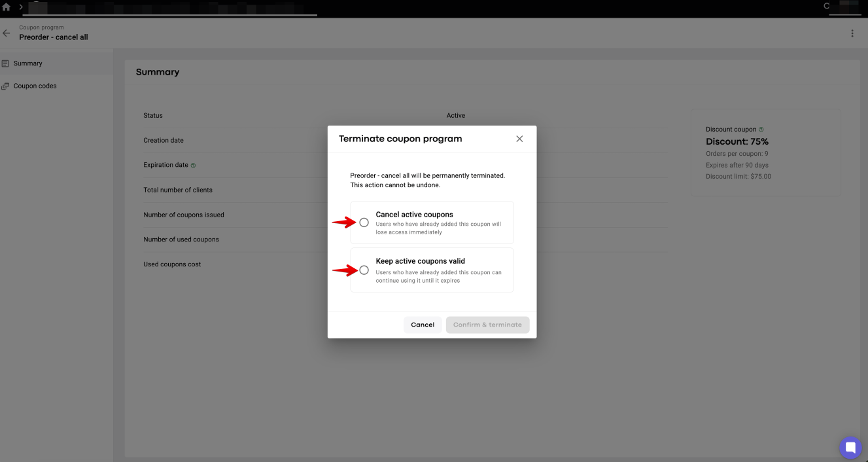Viewport: 868px width, 462px height.
Task: Click the Confirm & terminate button
Action: pos(487,325)
